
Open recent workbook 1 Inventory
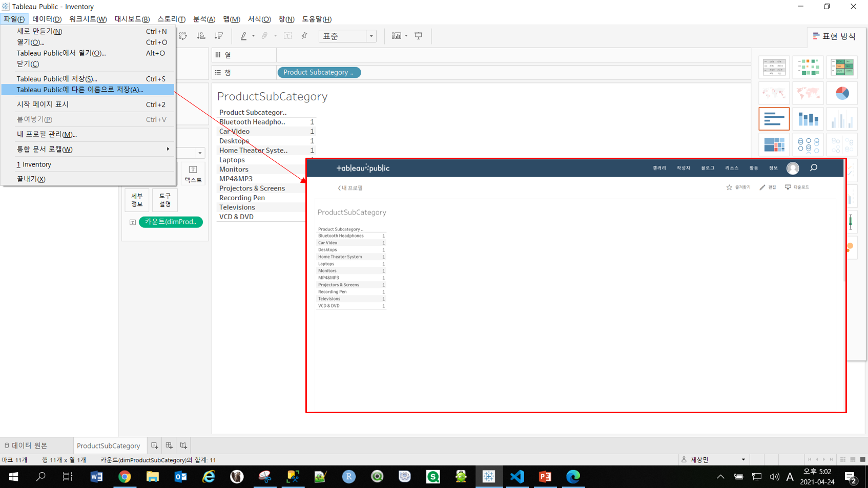coord(88,164)
